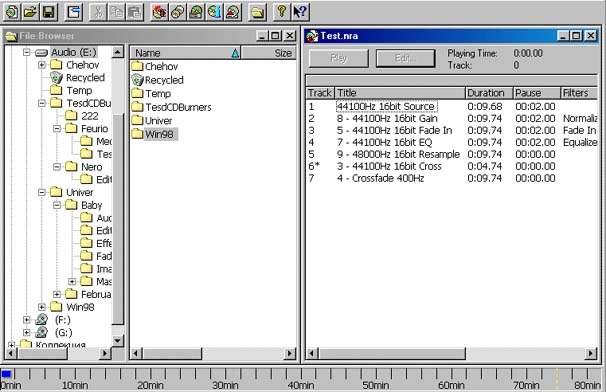Click the Title column header
This screenshot has width=606, height=392.
coord(400,93)
